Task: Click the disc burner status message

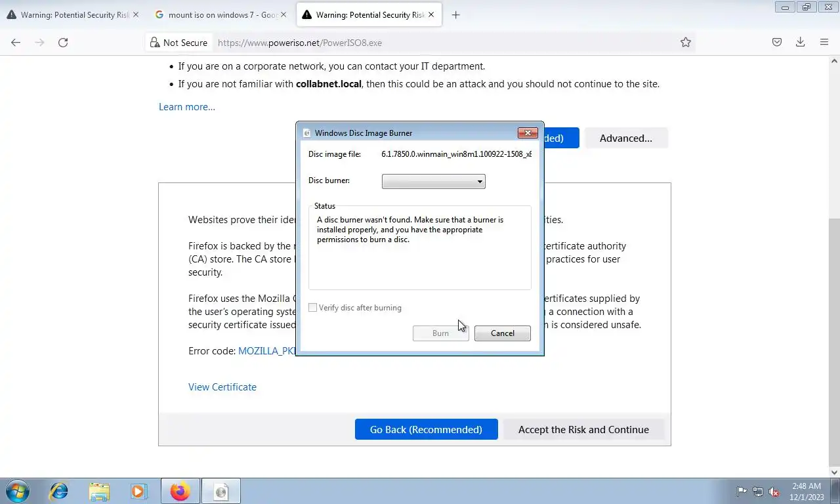Action: [x=410, y=230]
